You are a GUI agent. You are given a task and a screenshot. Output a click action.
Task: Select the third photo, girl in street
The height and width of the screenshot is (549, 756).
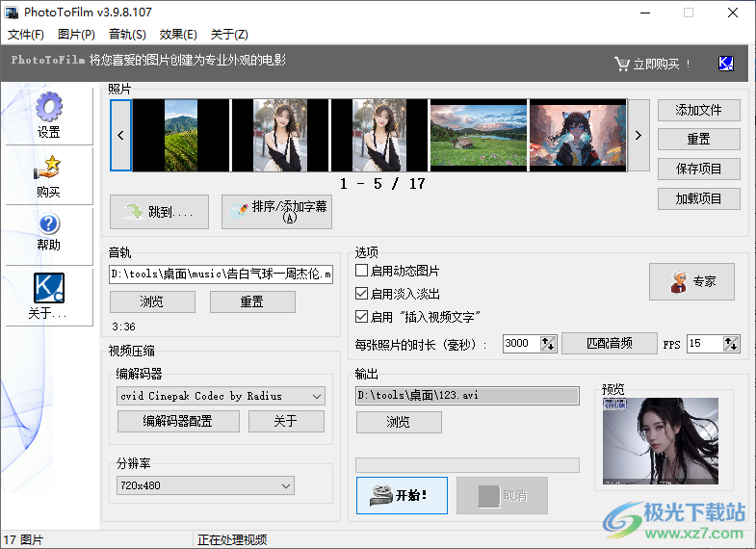point(379,136)
